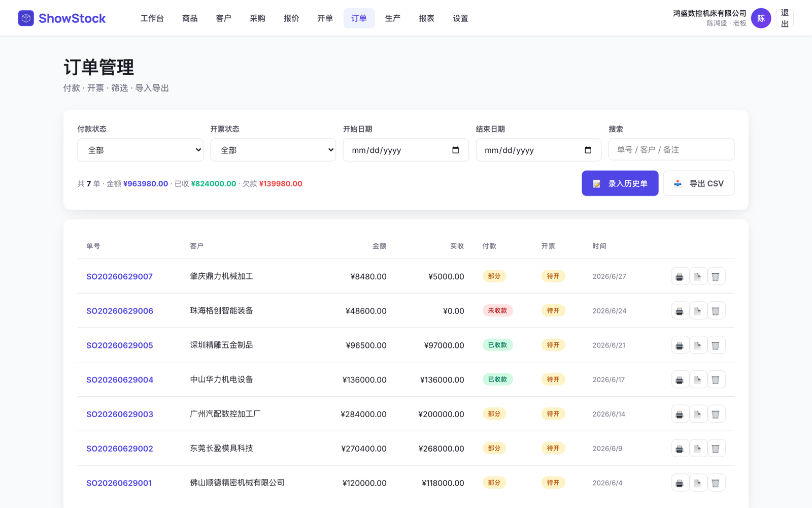Click the ShowStock brand name
Viewport: 812px width, 508px height.
[72, 18]
